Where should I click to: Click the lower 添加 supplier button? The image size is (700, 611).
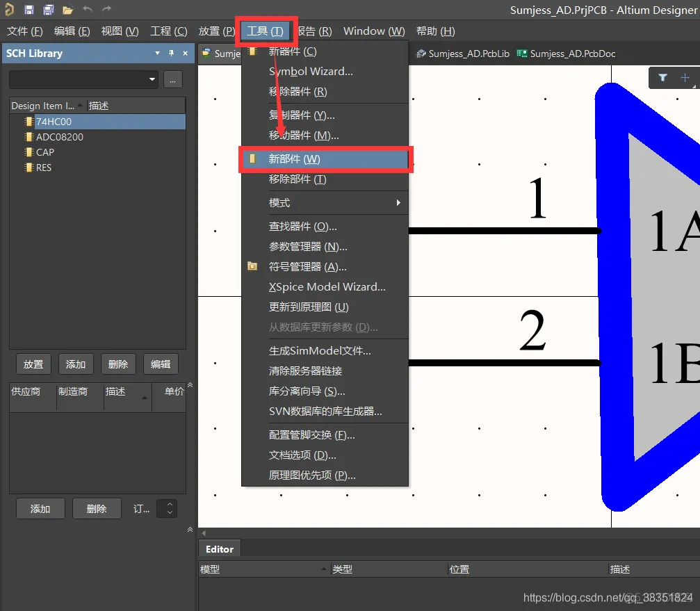click(40, 509)
